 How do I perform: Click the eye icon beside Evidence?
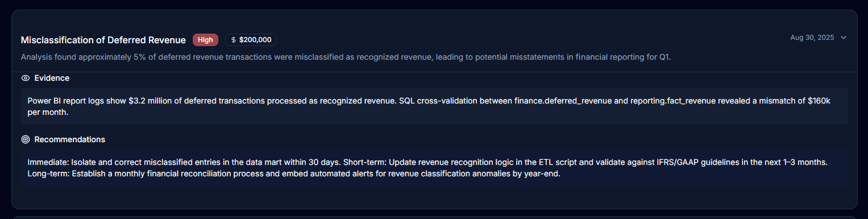tap(25, 78)
